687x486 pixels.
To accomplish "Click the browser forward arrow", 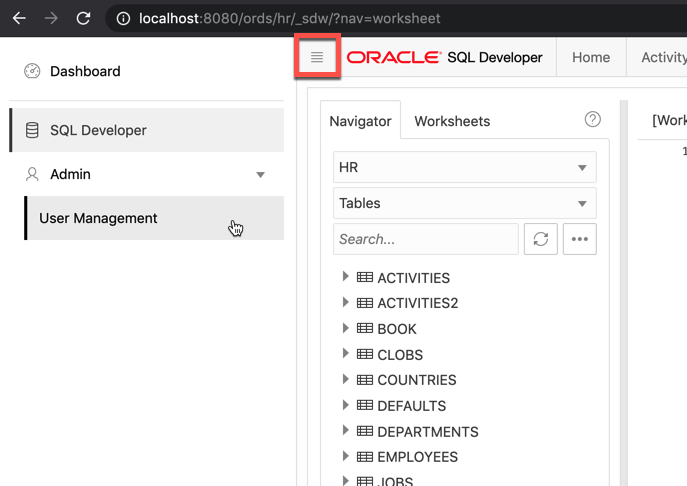I will (51, 18).
